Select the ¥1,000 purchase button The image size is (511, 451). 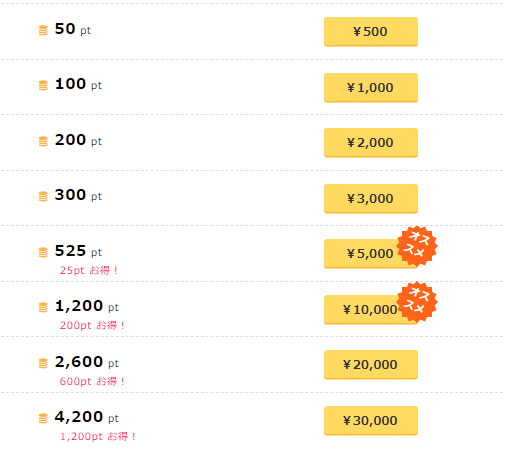pos(371,88)
